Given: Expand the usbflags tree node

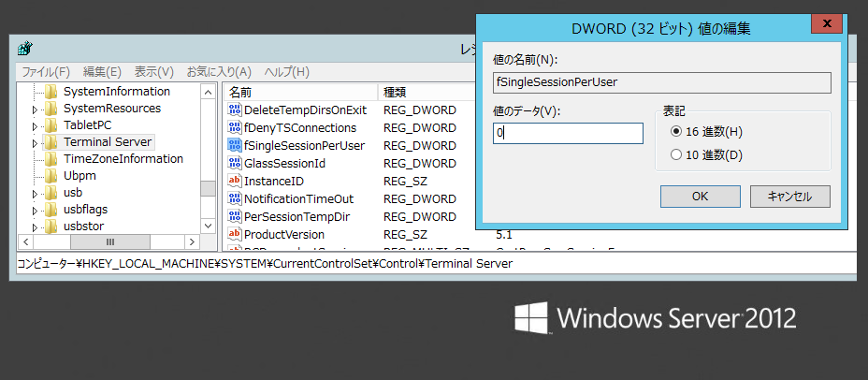Looking at the screenshot, I should [x=36, y=211].
